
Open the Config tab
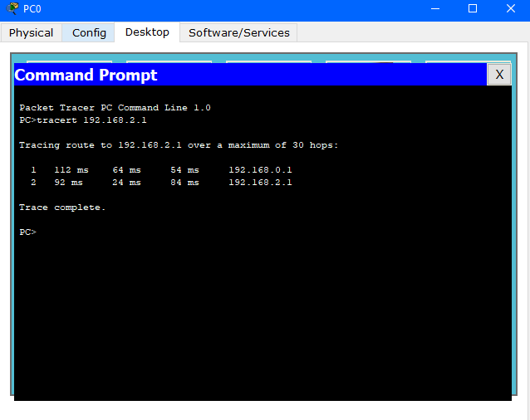point(89,32)
